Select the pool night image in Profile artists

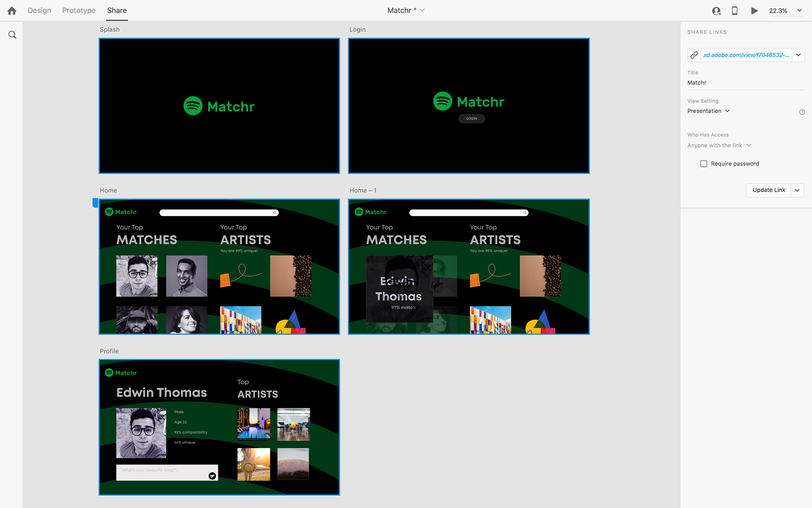tap(254, 424)
